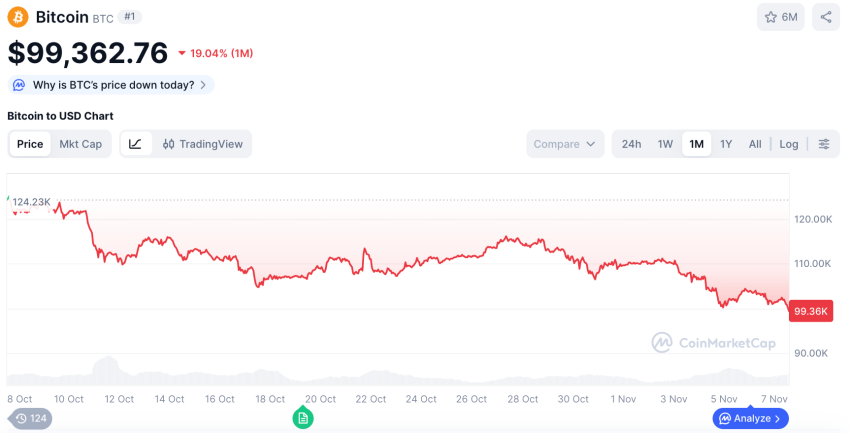Click the 110.00K axis label
The height and width of the screenshot is (433, 850).
pyautogui.click(x=813, y=263)
